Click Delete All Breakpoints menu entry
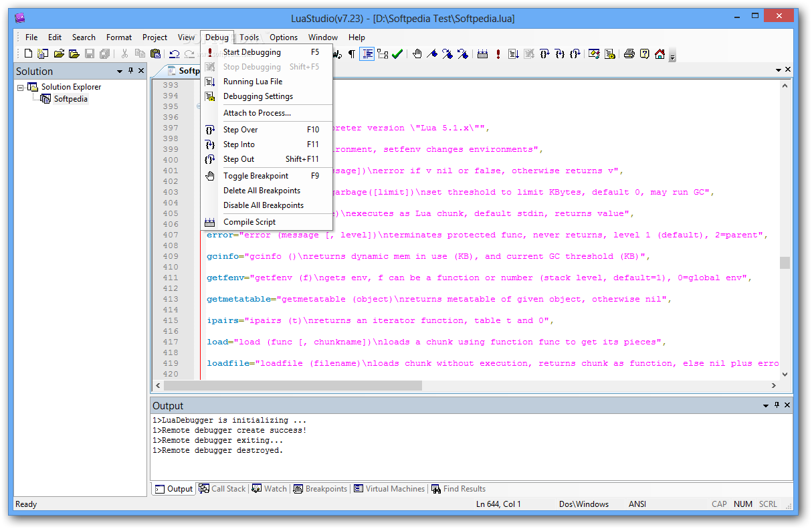The width and height of the screenshot is (812, 529). (x=267, y=191)
